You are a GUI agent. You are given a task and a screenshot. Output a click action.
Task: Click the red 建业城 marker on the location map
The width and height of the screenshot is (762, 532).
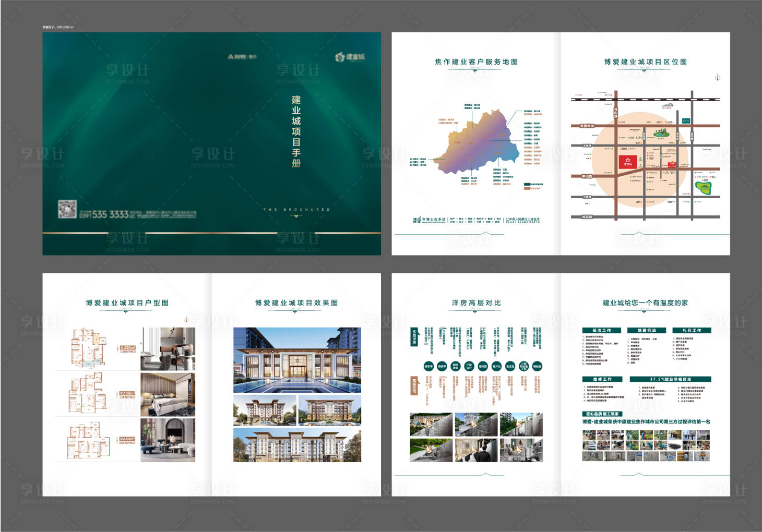pos(627,162)
